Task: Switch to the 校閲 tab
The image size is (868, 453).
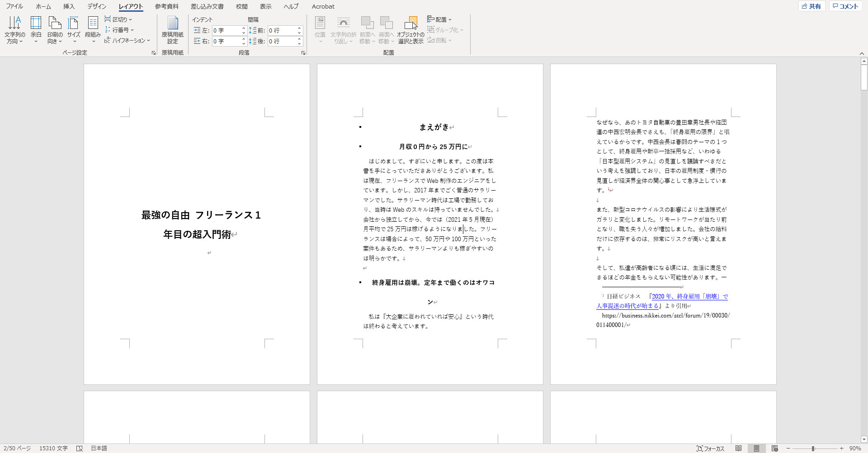Action: pyautogui.click(x=241, y=6)
